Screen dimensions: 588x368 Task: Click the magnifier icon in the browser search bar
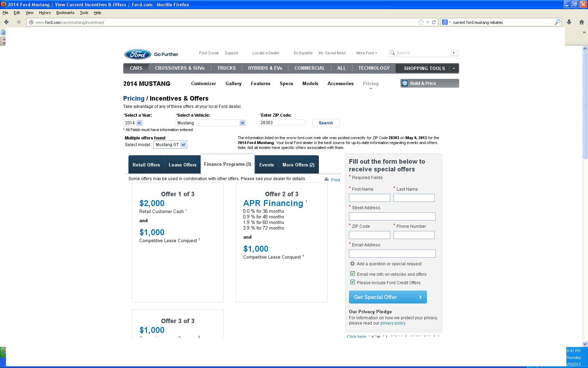coord(557,22)
